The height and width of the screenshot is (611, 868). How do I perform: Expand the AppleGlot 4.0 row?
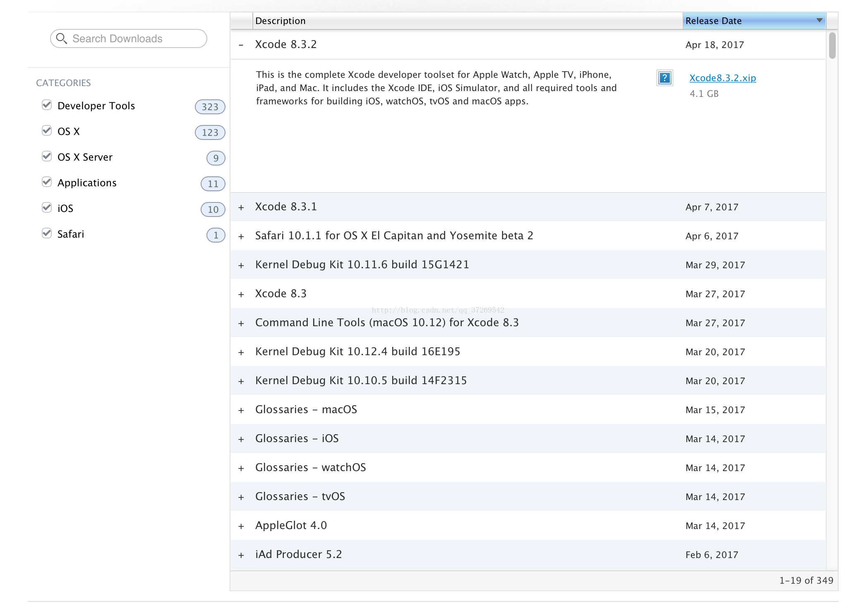[241, 526]
